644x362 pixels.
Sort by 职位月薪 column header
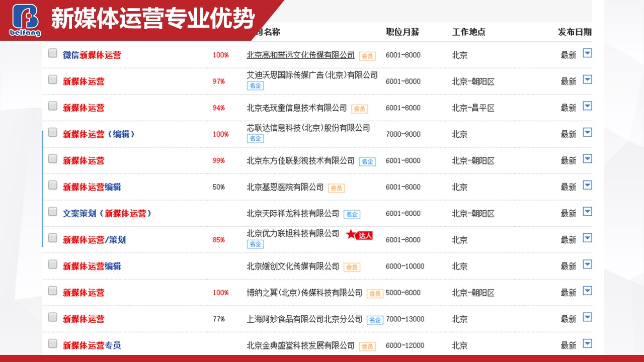pos(403,32)
